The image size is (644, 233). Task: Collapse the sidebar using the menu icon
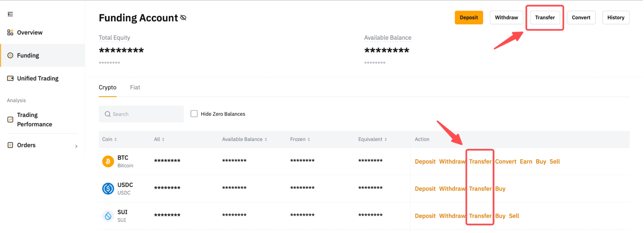point(10,14)
